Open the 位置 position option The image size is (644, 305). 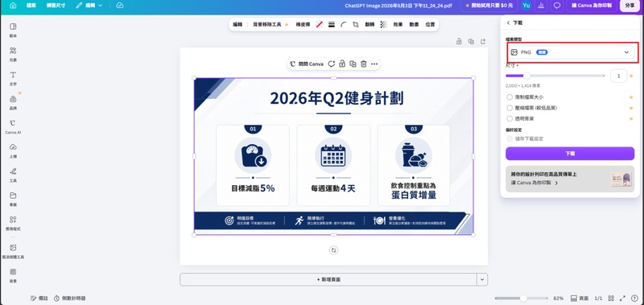coord(430,25)
